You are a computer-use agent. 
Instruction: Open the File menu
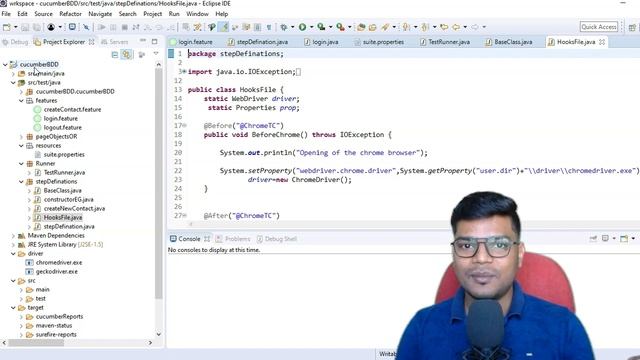[6, 14]
